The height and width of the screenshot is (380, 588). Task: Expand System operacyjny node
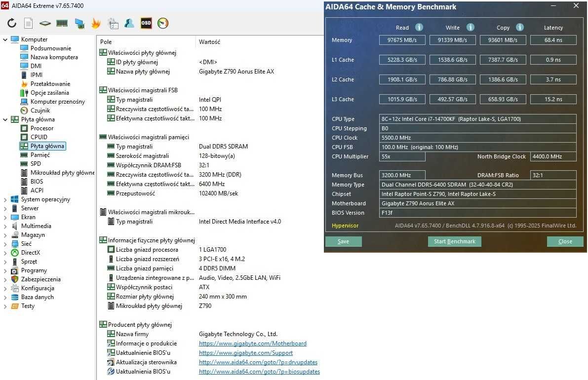coord(5,199)
